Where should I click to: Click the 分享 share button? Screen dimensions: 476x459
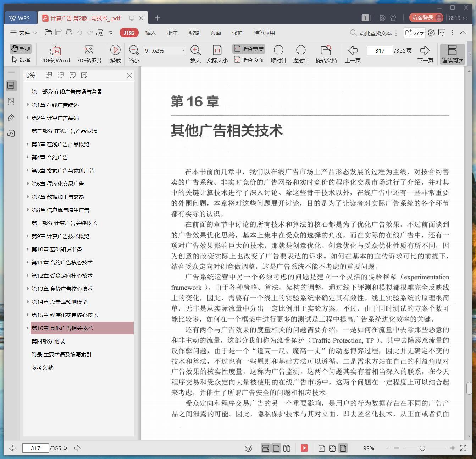pyautogui.click(x=414, y=33)
